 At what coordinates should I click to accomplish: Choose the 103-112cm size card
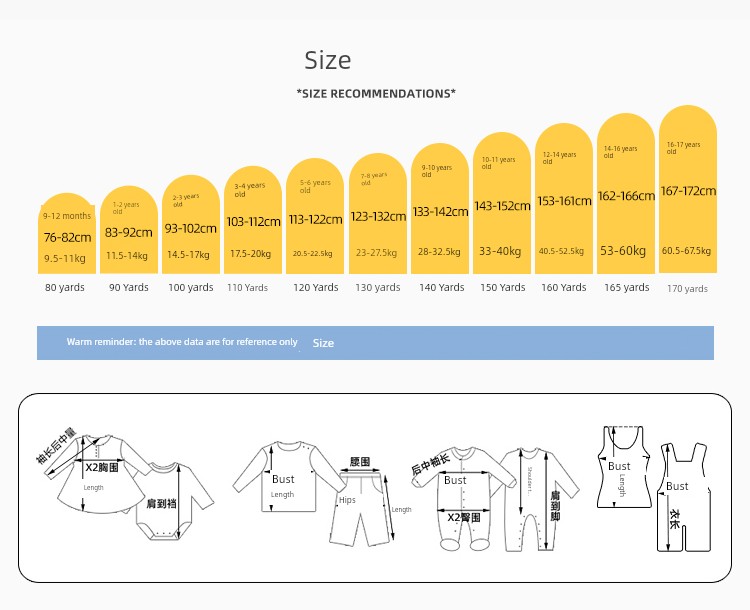253,220
